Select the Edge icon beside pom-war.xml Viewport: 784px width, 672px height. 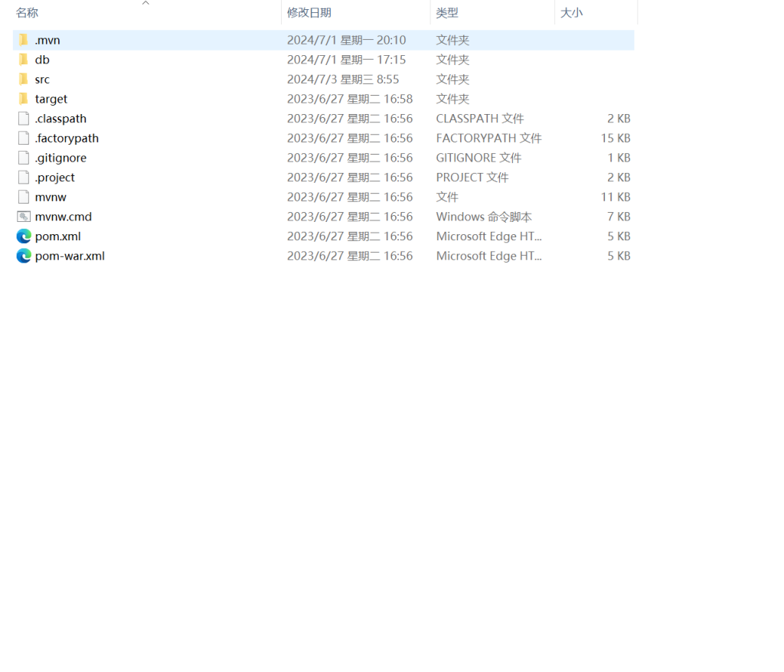pyautogui.click(x=24, y=256)
